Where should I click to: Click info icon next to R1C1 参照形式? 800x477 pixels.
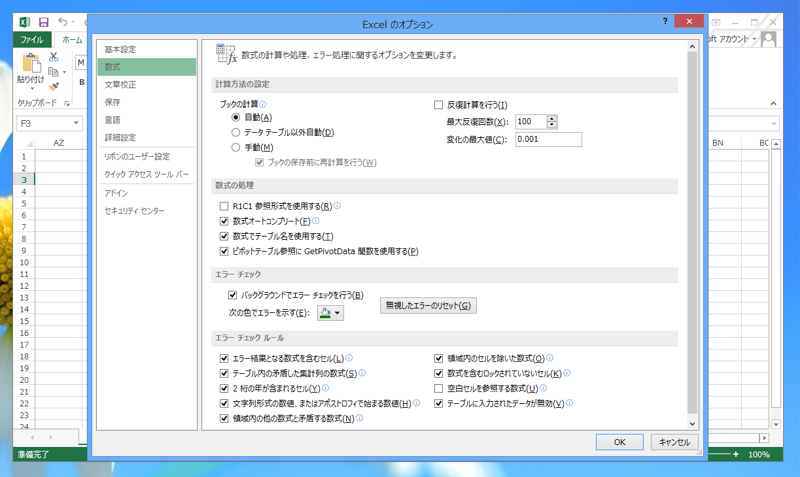(337, 206)
